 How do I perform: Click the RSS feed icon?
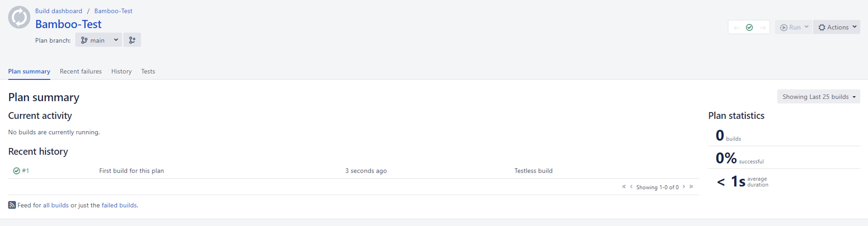click(x=12, y=205)
